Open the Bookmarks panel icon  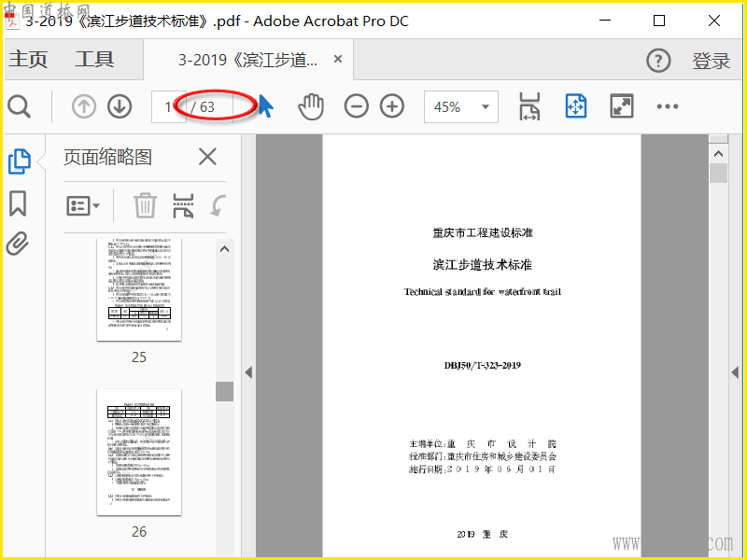click(18, 203)
